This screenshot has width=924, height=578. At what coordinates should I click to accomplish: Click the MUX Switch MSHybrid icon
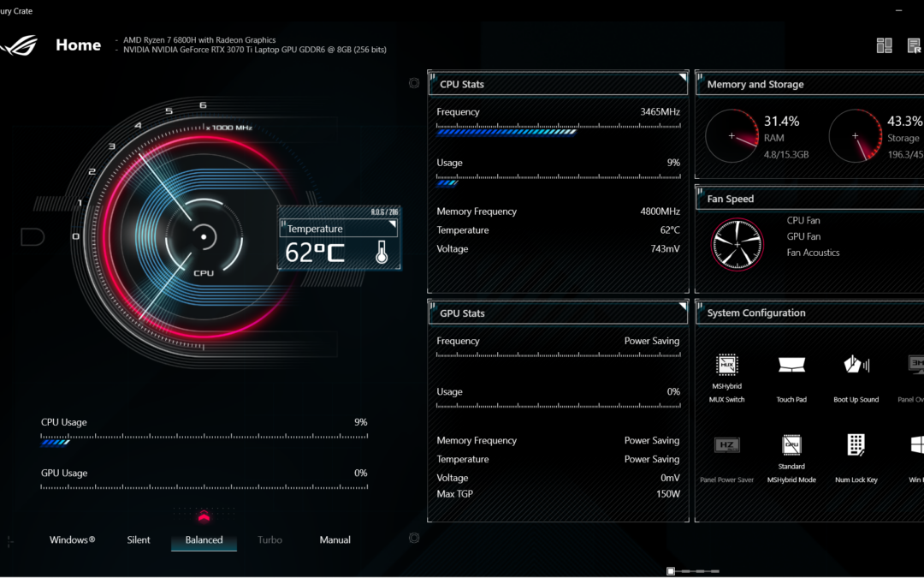(726, 365)
